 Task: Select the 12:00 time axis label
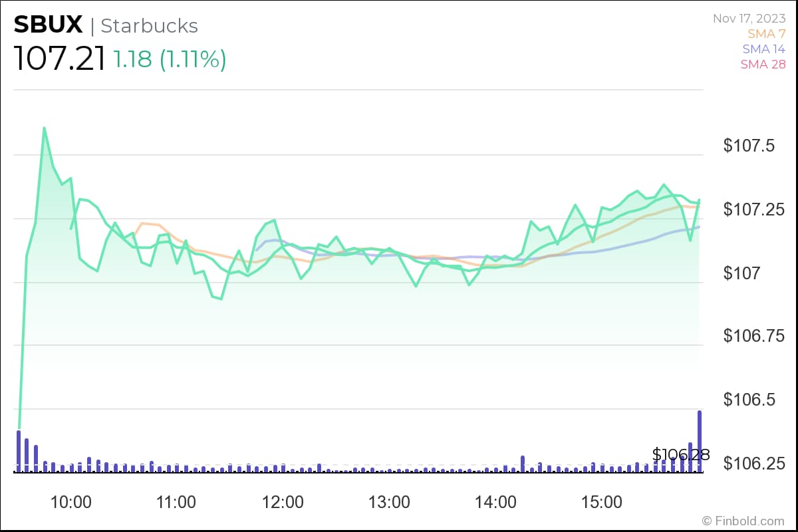point(283,502)
